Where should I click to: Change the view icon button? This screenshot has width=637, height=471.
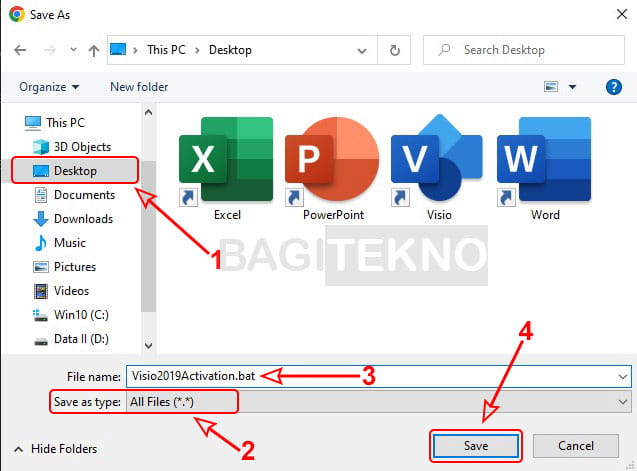click(551, 87)
